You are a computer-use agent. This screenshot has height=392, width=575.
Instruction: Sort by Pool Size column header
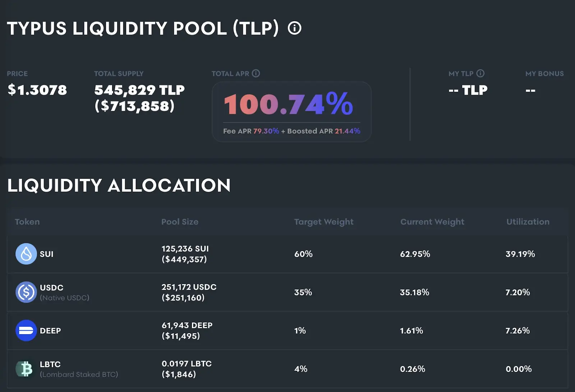pyautogui.click(x=180, y=222)
